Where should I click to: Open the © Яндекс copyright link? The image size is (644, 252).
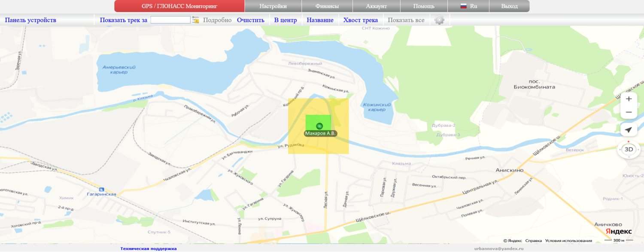(513, 240)
